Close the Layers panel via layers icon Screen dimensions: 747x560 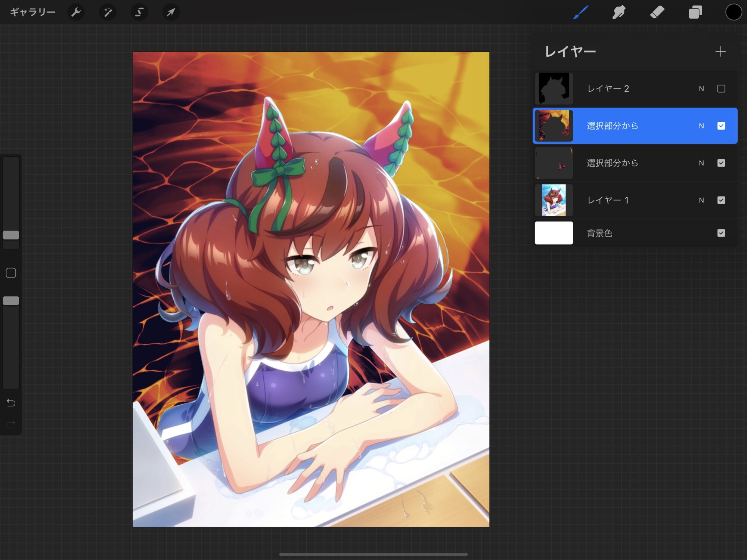pos(695,12)
